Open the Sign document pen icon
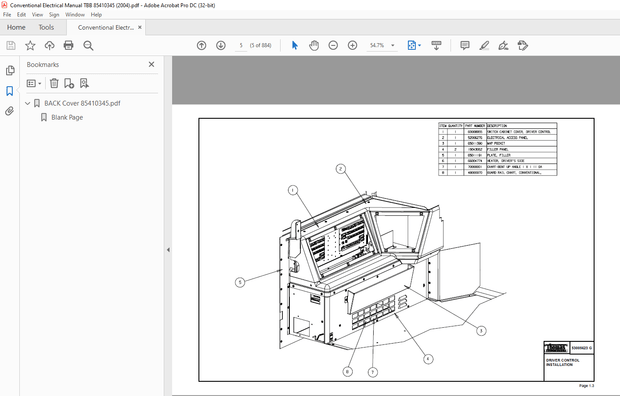The image size is (620, 396). 503,45
